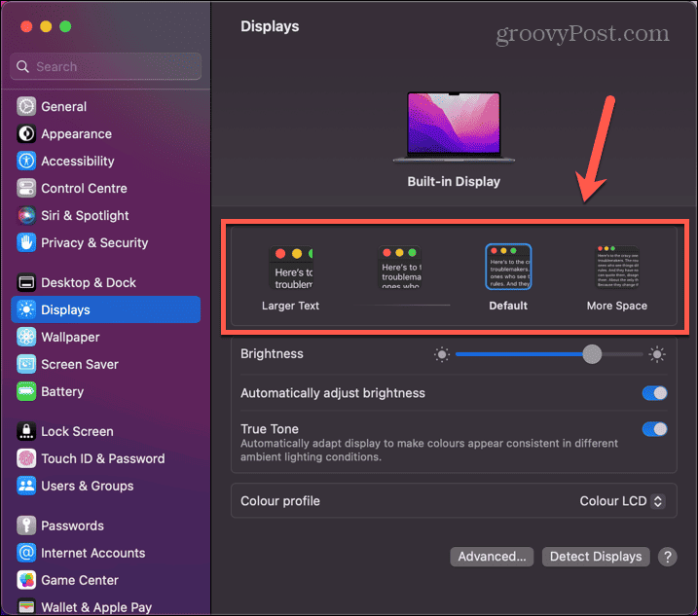Open Appearance in the sidebar
Viewport: 698px width, 616px height.
(x=105, y=133)
